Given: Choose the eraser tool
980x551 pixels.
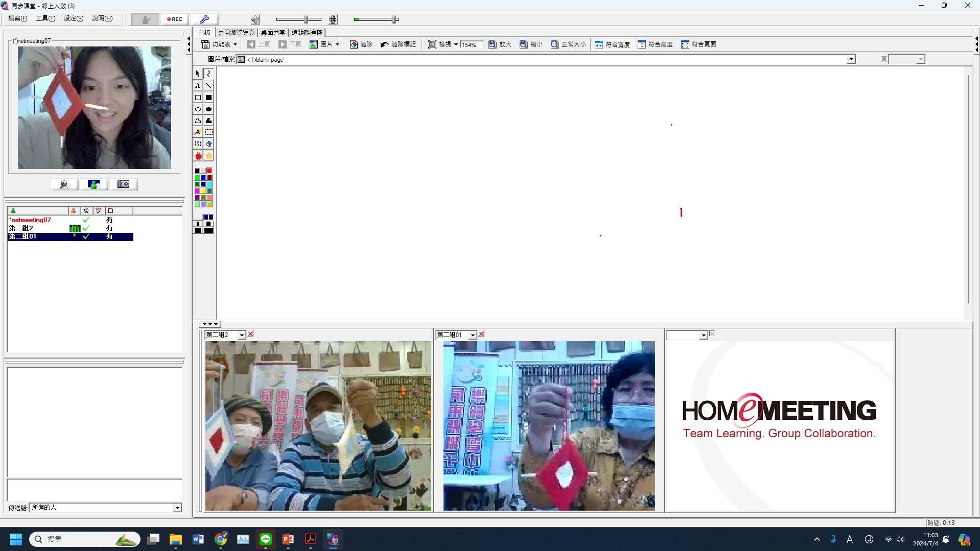Looking at the screenshot, I should (209, 144).
